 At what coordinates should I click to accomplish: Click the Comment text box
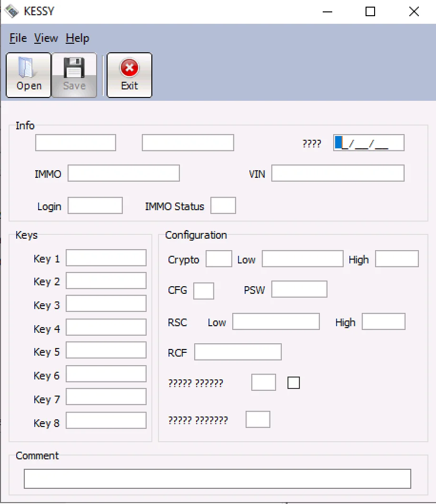coord(218,478)
